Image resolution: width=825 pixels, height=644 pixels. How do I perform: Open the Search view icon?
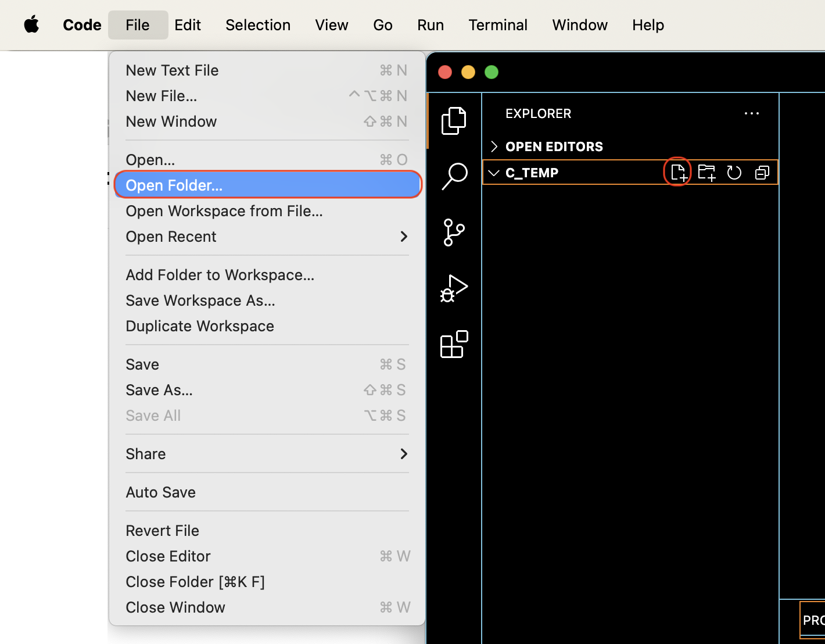[454, 176]
